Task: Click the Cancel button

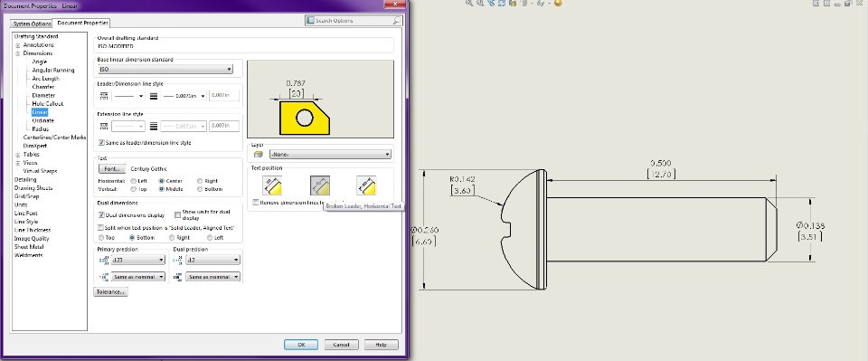Action: 341,345
